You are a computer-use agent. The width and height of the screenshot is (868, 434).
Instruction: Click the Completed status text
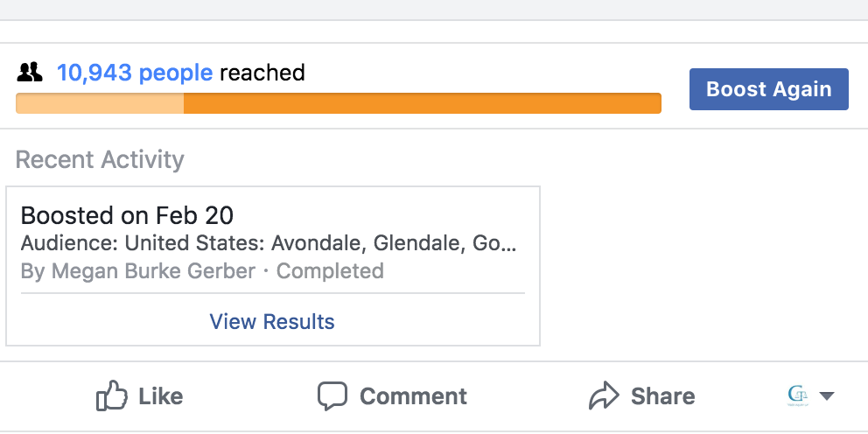[x=330, y=271]
